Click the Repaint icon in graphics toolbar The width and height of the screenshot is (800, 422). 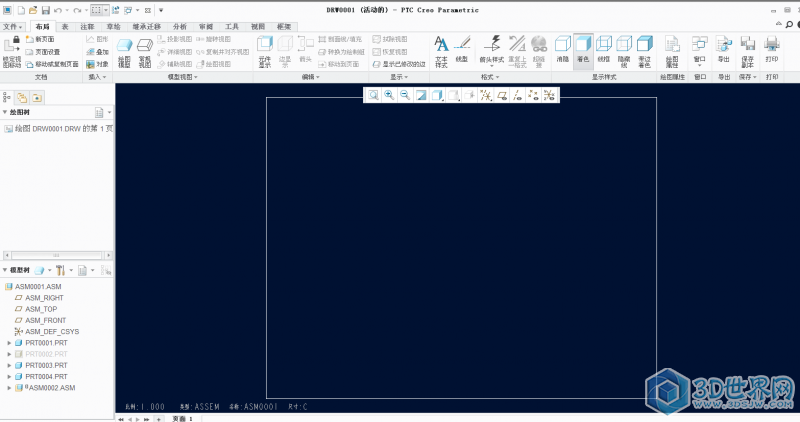(x=421, y=95)
